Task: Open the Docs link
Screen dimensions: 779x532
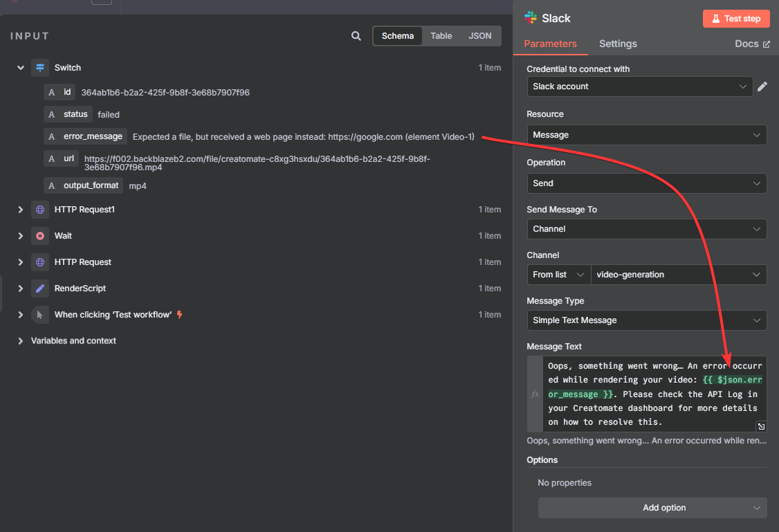Action: pyautogui.click(x=751, y=44)
